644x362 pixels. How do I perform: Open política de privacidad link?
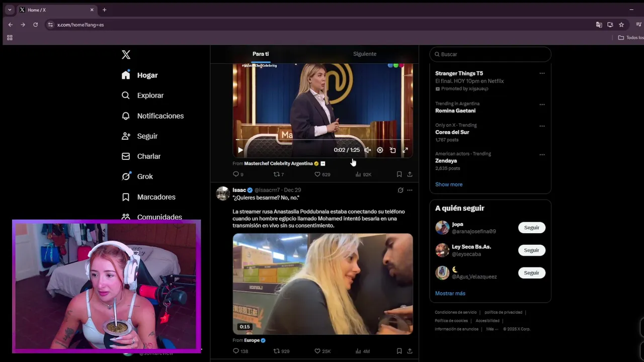coord(503,312)
